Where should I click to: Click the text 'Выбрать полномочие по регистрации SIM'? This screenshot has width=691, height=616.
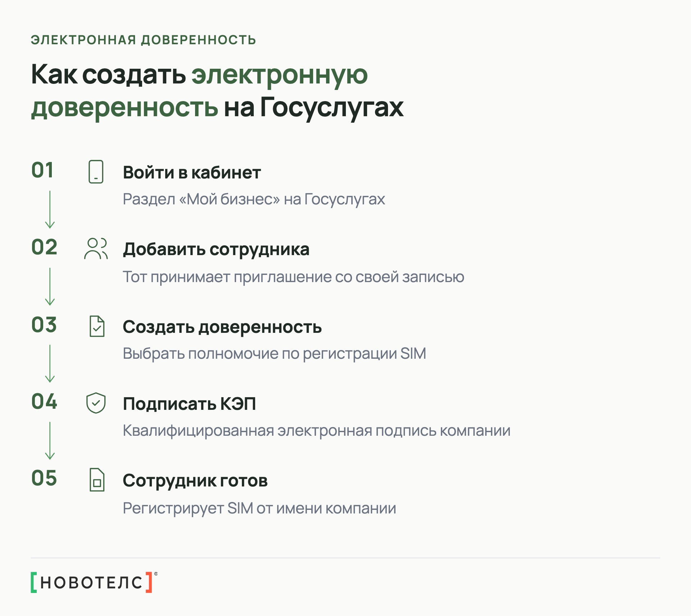(274, 354)
